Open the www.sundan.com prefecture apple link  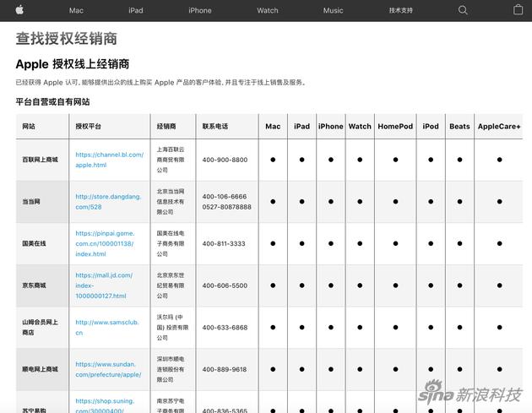pyautogui.click(x=108, y=369)
